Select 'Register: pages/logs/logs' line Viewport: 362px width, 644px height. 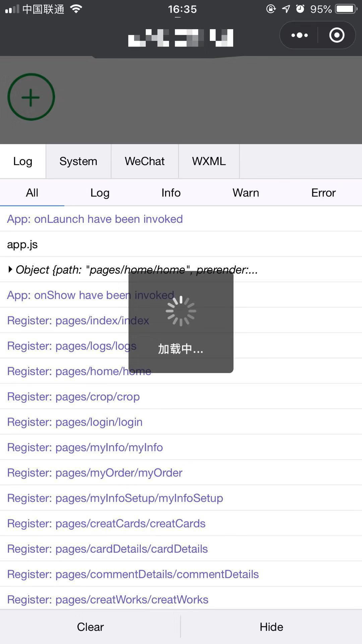coord(181,346)
